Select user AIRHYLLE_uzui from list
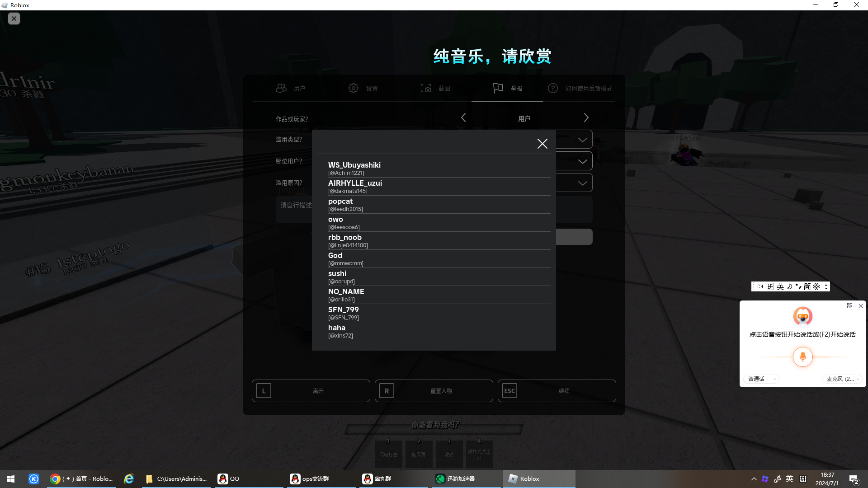The image size is (868, 488). (x=439, y=186)
